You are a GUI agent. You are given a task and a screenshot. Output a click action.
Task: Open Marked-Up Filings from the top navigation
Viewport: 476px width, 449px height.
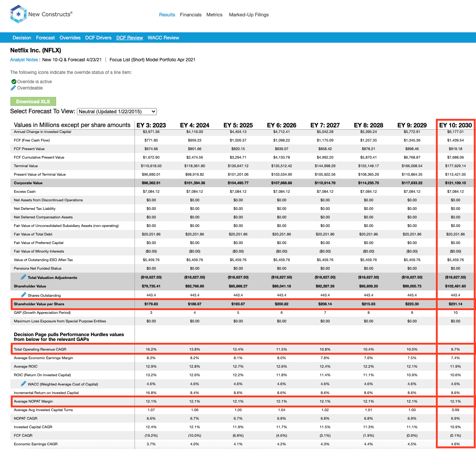click(249, 15)
